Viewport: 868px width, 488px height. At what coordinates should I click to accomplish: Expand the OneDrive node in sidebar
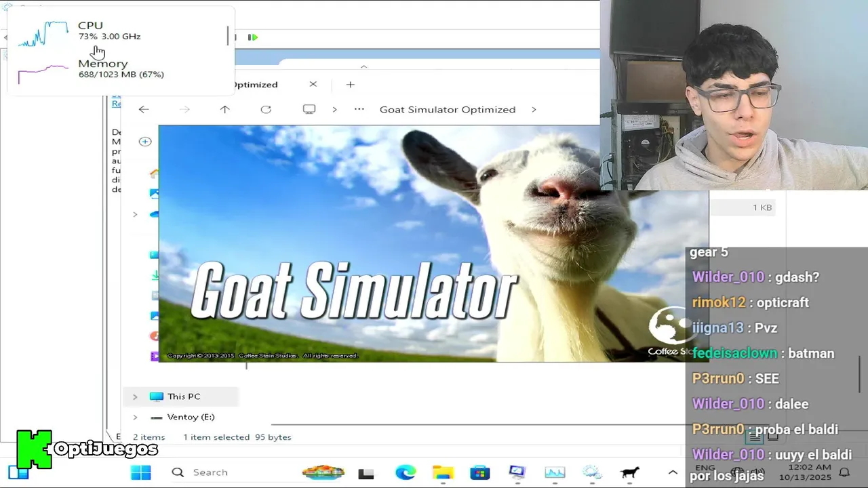point(135,214)
